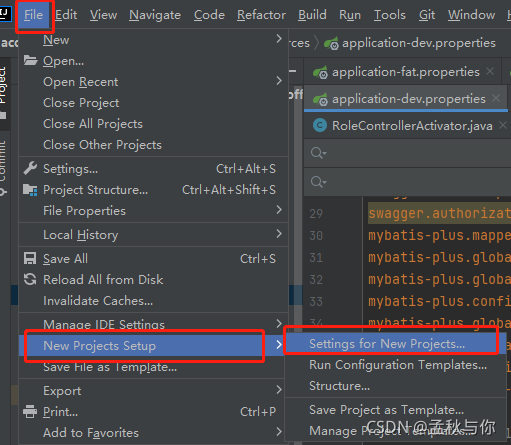Click the Print printer icon
Viewport: 511px width, 445px height.
click(x=30, y=412)
